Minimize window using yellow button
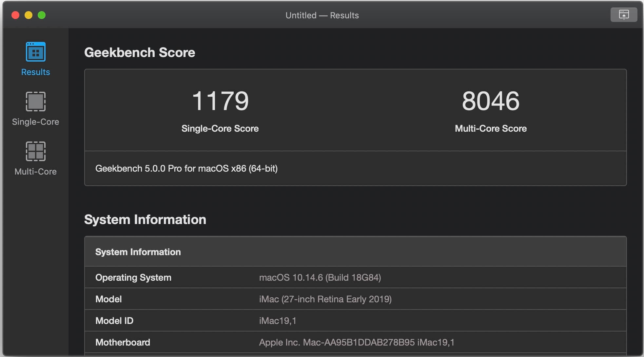This screenshot has width=644, height=357. pyautogui.click(x=29, y=15)
